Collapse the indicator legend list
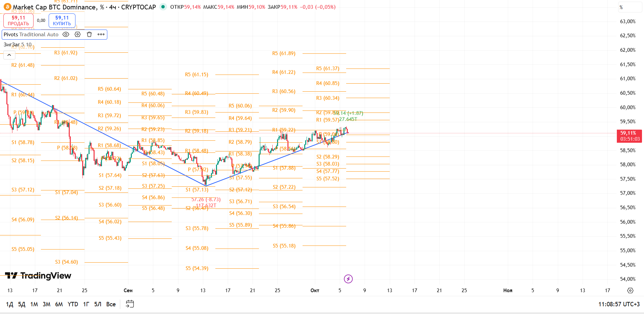This screenshot has height=314, width=644. [9, 55]
